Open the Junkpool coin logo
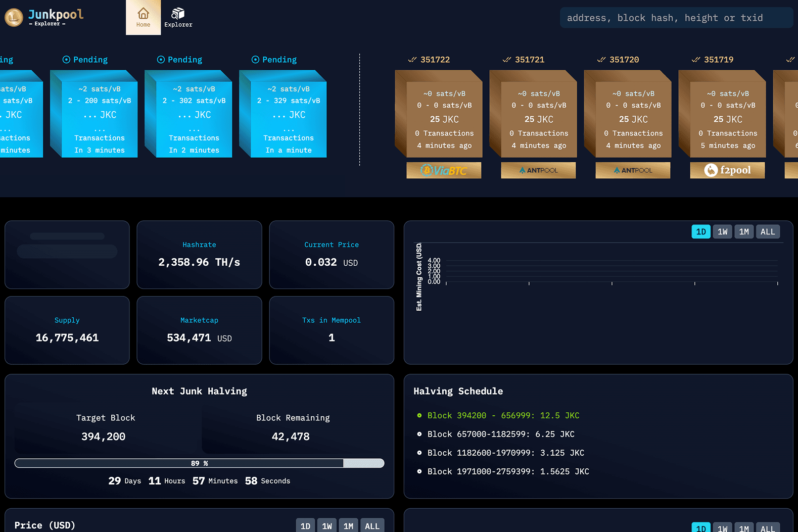 point(14,18)
